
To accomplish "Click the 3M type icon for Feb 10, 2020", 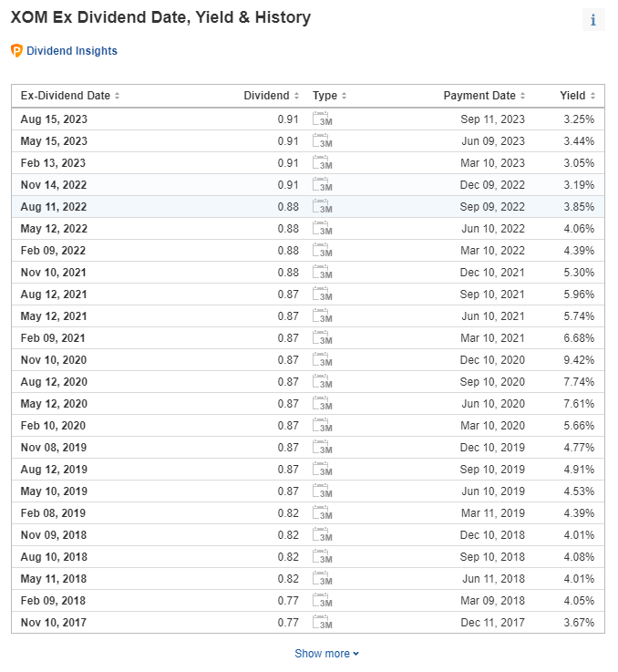I will point(323,425).
